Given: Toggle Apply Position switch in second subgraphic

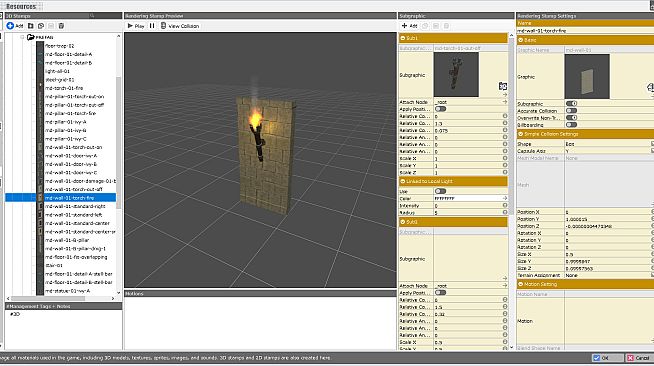Looking at the screenshot, I should (440, 293).
